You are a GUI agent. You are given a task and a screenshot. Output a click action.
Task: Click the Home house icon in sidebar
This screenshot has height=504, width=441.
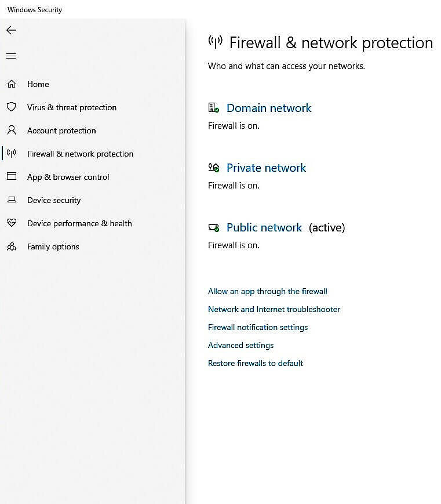coord(10,84)
